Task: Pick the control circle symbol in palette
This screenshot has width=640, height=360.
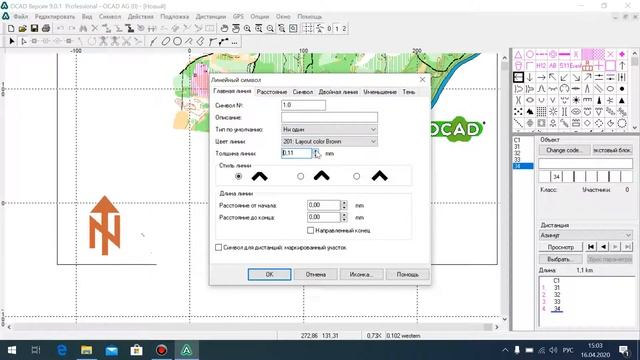Action: pos(530,54)
